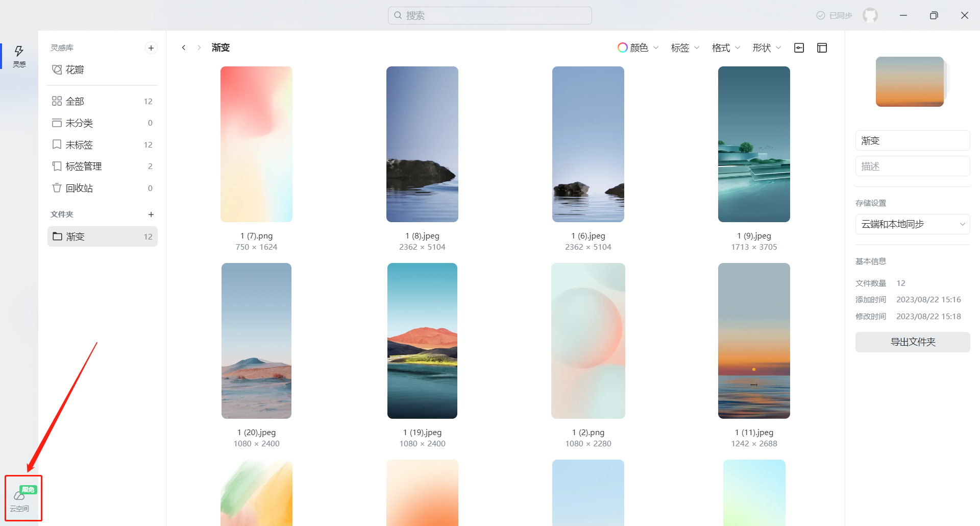
Task: Expand the 标签 filter dropdown
Action: 685,47
